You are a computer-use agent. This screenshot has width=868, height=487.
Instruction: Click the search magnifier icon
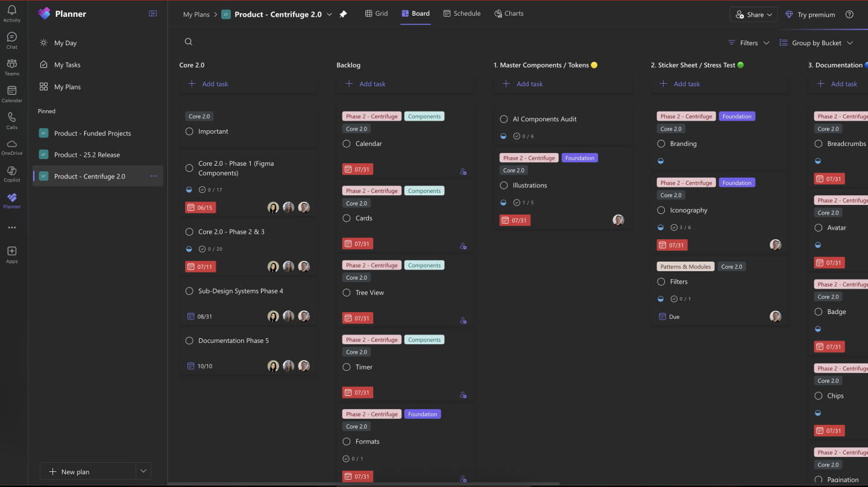(x=189, y=42)
